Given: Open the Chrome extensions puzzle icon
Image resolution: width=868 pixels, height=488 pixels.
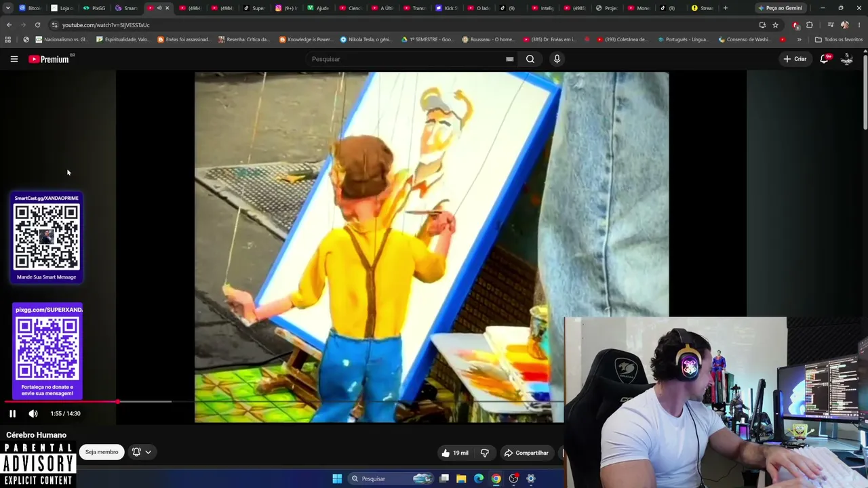Looking at the screenshot, I should [x=809, y=25].
